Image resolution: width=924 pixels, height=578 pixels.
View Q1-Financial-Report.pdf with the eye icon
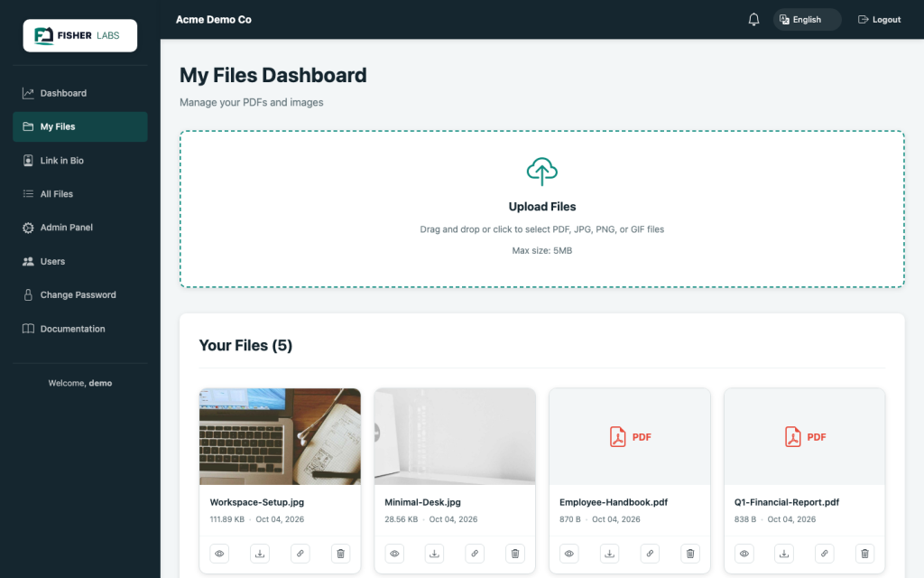pyautogui.click(x=744, y=554)
